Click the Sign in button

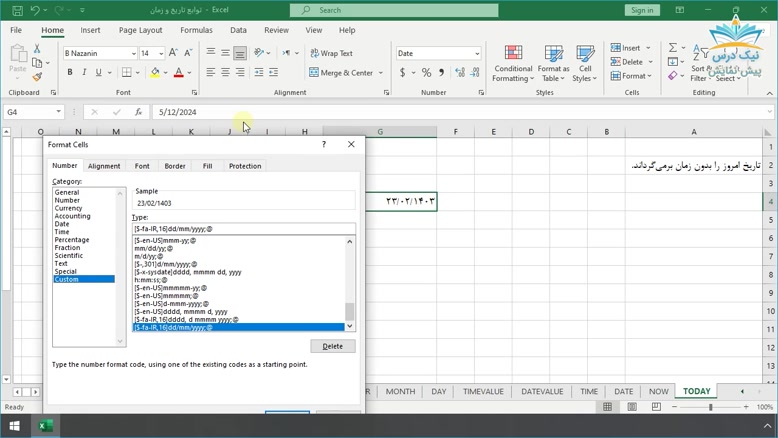point(642,10)
